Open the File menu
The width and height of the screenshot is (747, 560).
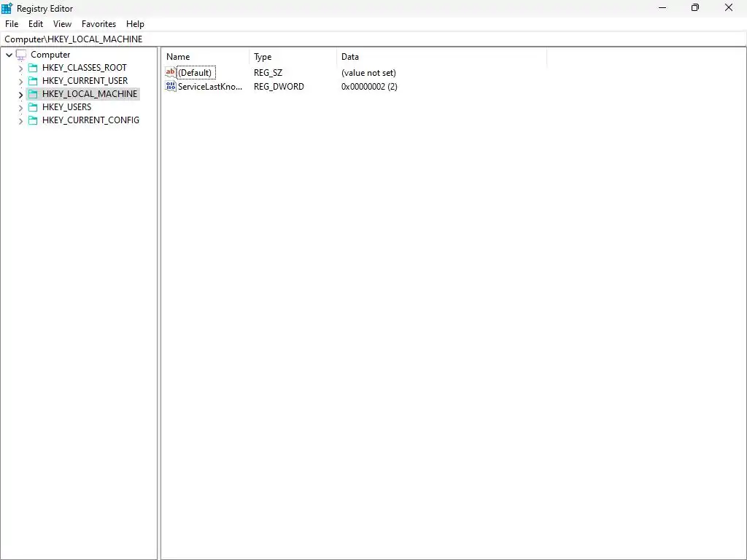tap(12, 24)
